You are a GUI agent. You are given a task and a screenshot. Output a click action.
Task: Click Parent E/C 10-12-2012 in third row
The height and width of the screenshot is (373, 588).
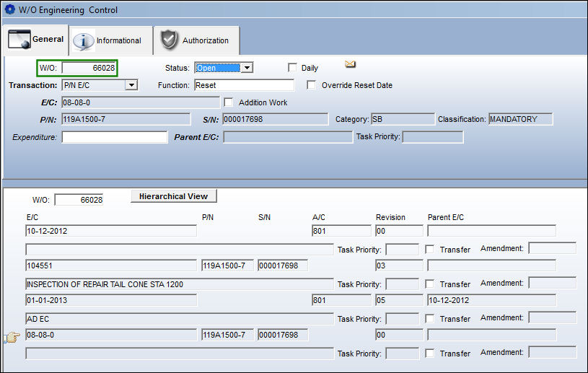pyautogui.click(x=491, y=300)
